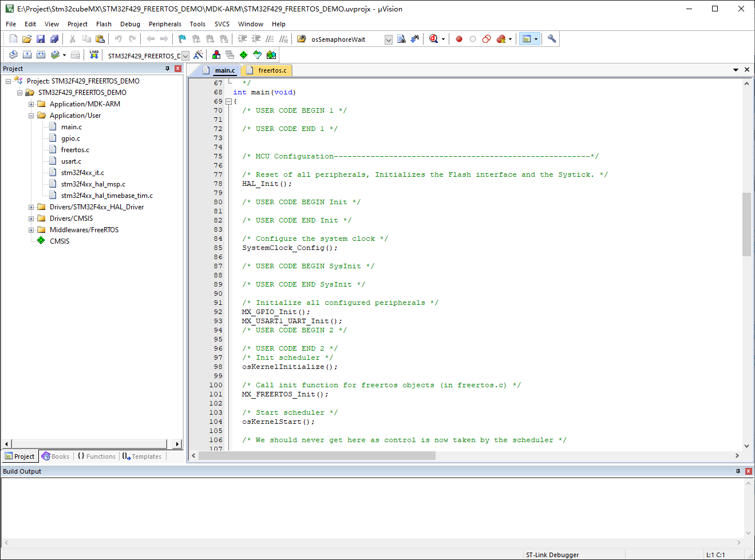
Task: Switch to freertos.c editor tab
Action: (267, 70)
